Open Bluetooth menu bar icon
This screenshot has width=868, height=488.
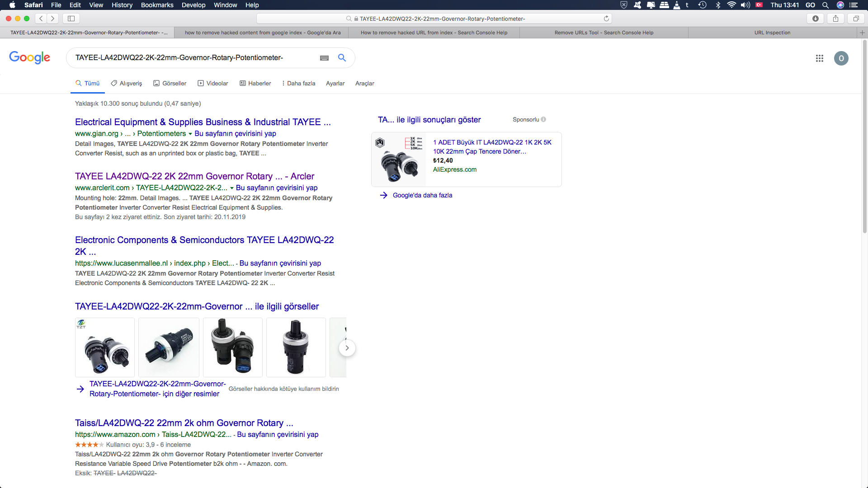tap(718, 5)
